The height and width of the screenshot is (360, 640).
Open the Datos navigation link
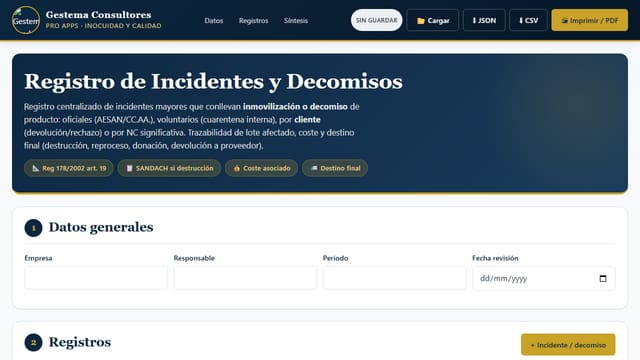click(x=213, y=20)
